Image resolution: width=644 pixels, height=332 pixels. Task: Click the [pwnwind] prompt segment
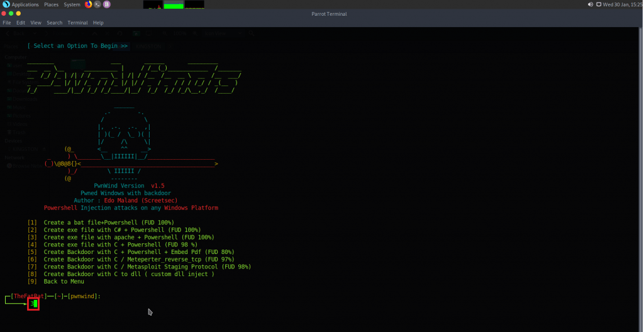[84, 296]
